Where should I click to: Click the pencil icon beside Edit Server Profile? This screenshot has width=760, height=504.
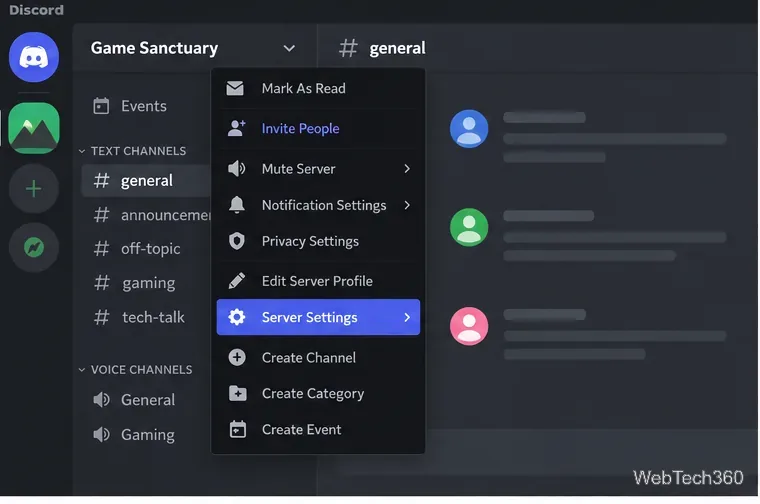[237, 281]
